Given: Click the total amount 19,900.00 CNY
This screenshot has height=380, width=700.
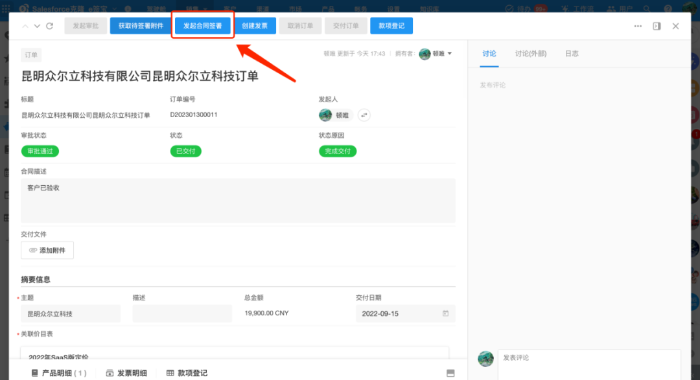Looking at the screenshot, I should [267, 313].
